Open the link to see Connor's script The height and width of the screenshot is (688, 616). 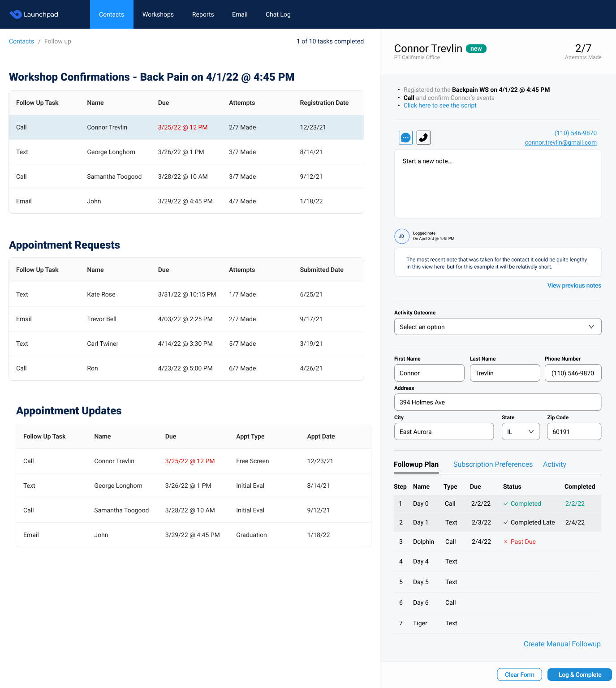[439, 105]
